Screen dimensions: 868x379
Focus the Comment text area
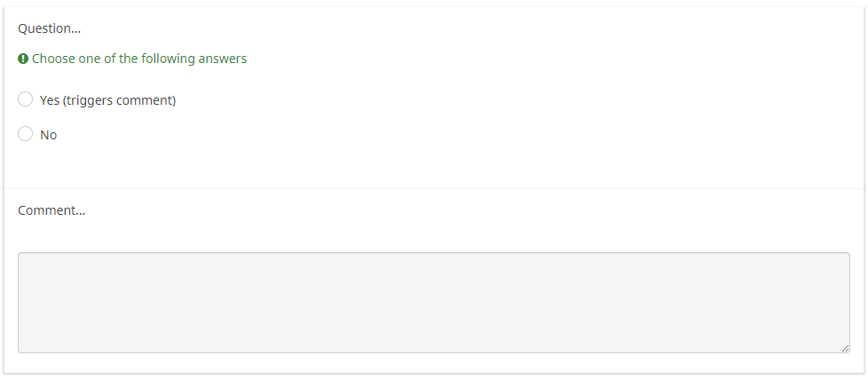[433, 302]
